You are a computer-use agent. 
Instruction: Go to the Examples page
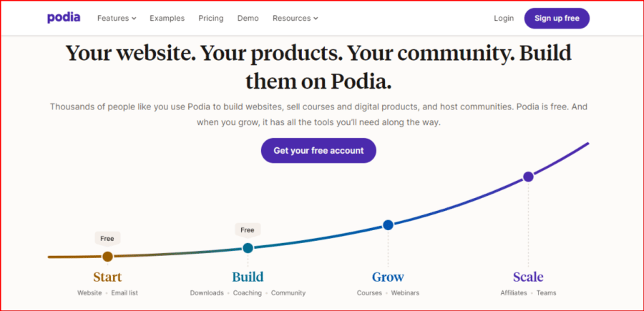pyautogui.click(x=167, y=18)
